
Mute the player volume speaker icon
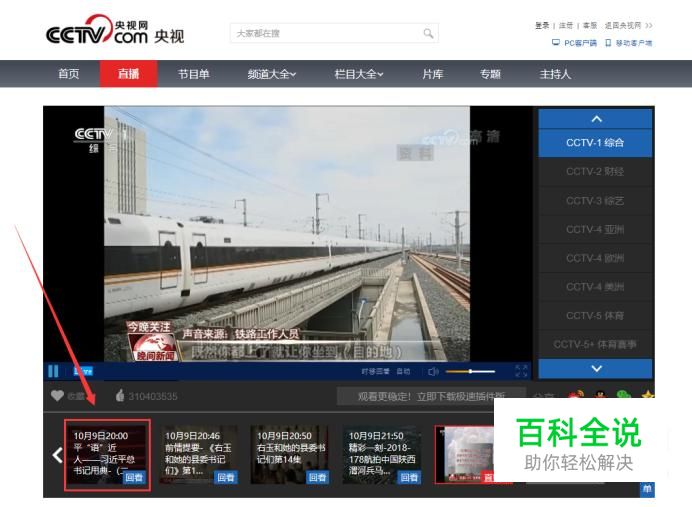pos(433,372)
